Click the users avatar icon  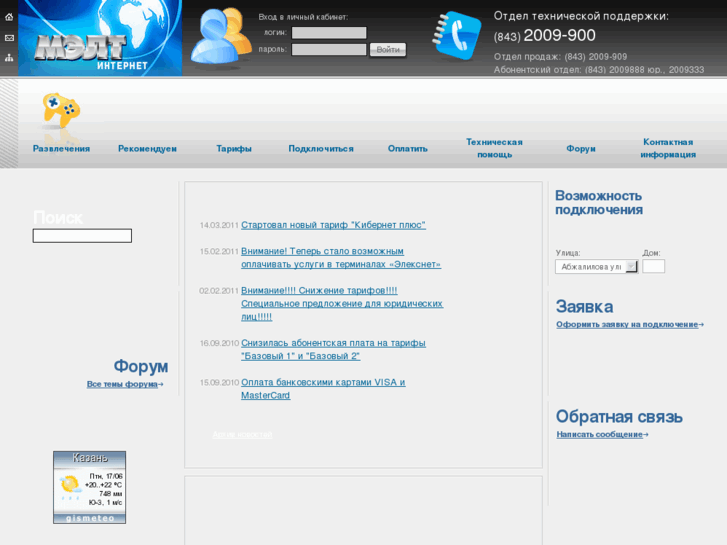(221, 36)
